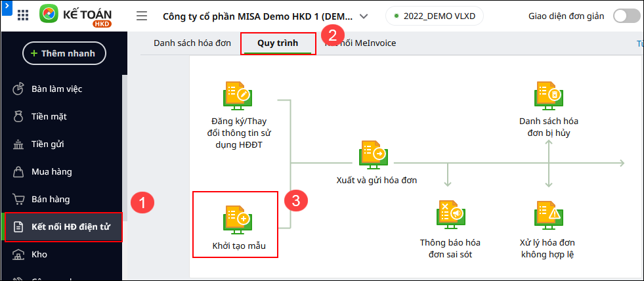
Task: Click the Bàn làm việc chart icon
Action: (18, 89)
